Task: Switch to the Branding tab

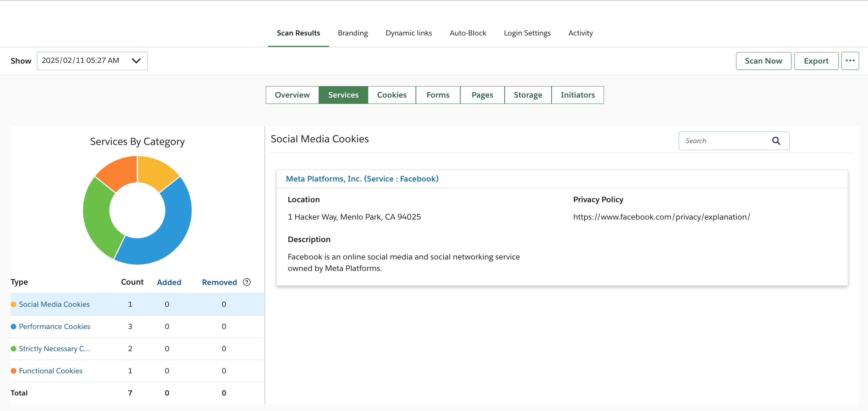Action: point(353,33)
